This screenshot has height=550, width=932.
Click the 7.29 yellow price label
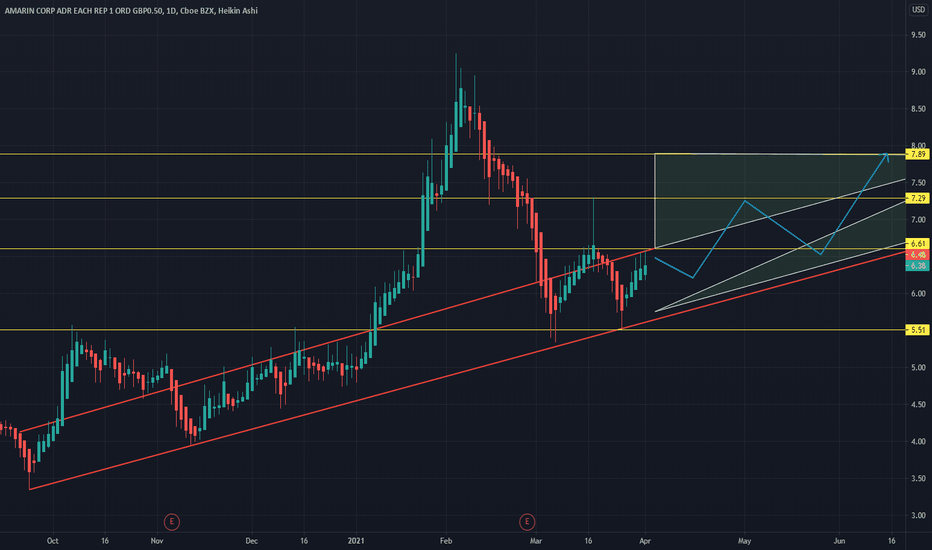tap(918, 199)
